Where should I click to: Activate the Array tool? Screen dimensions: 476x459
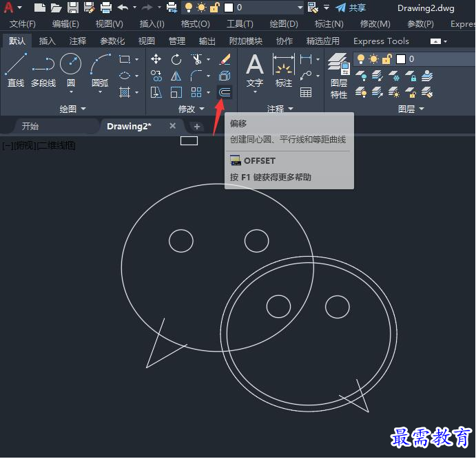[x=196, y=92]
